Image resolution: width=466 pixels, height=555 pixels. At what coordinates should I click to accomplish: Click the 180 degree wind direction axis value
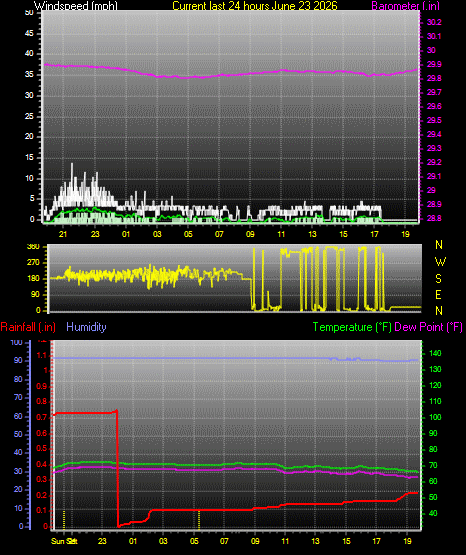(33, 279)
